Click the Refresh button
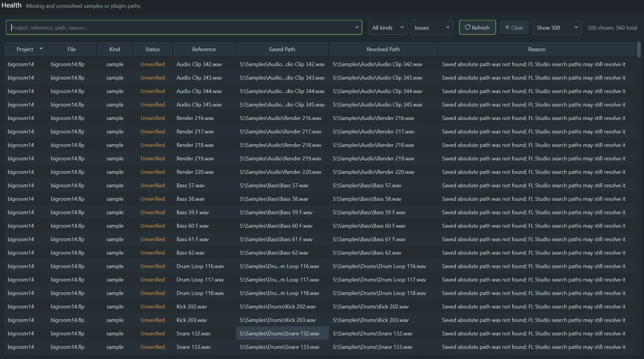The height and width of the screenshot is (359, 644). click(477, 27)
